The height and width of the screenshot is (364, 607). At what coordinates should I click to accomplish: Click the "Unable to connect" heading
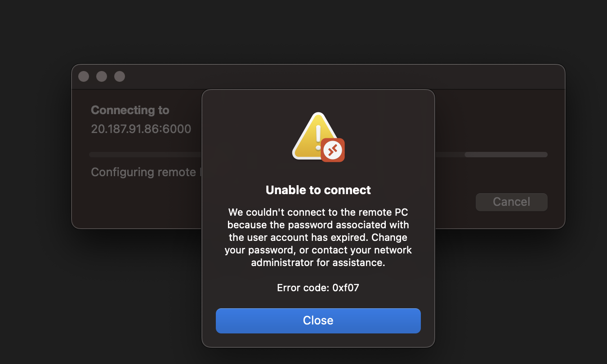coord(318,190)
